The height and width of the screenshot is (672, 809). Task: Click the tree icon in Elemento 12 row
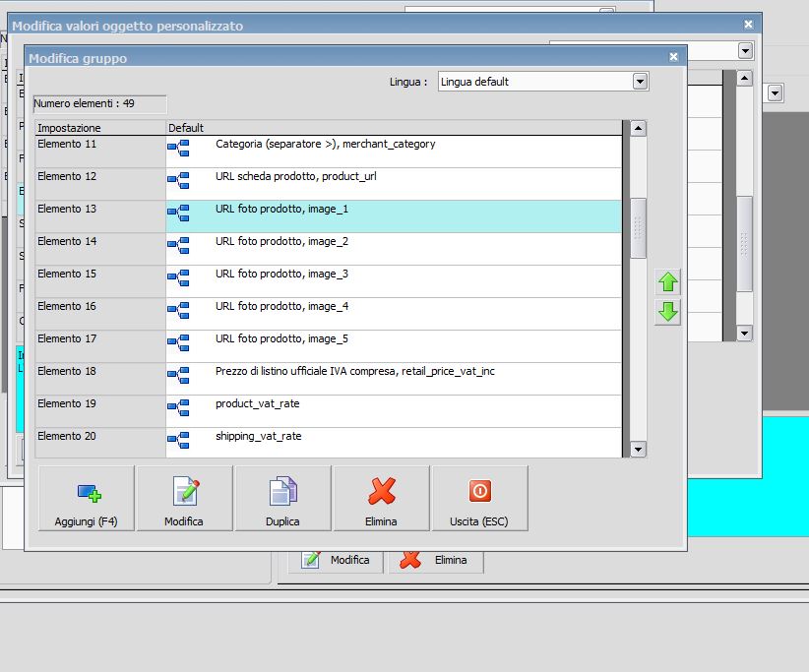coord(178,180)
